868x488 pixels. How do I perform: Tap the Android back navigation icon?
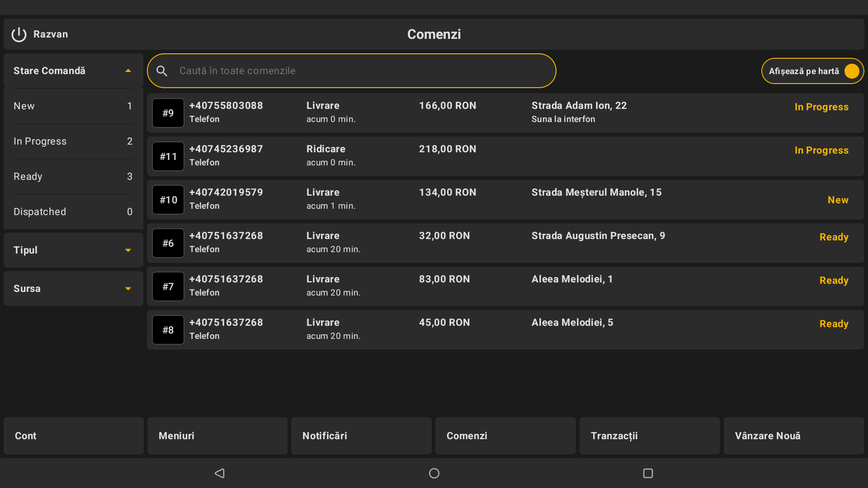click(x=220, y=473)
